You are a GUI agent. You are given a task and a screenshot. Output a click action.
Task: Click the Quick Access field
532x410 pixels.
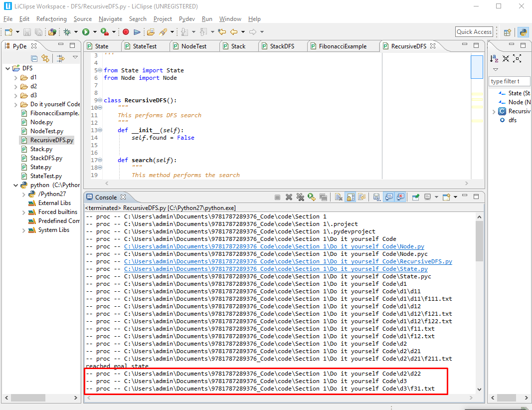(474, 32)
